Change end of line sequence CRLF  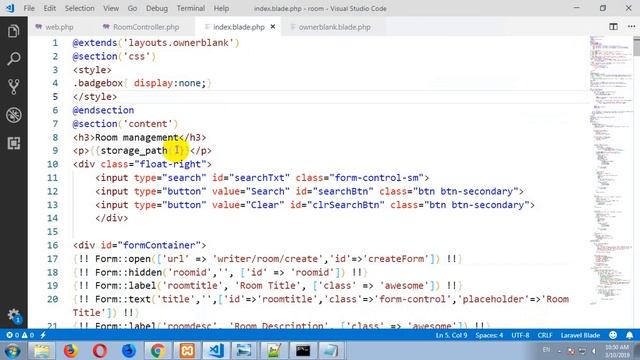point(545,335)
